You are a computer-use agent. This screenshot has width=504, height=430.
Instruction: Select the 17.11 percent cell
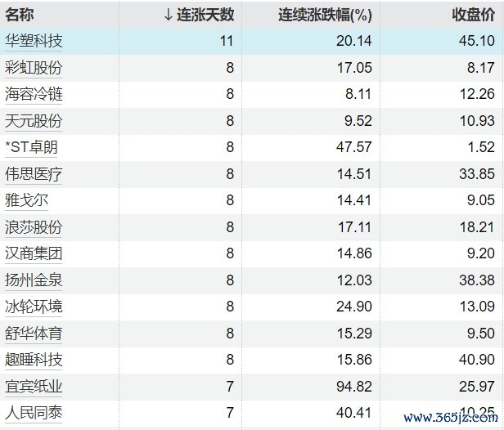pos(354,227)
